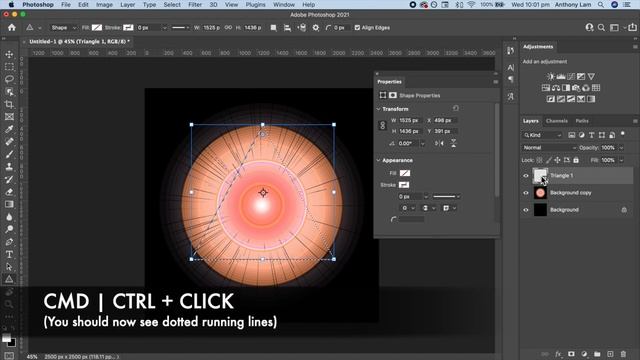This screenshot has height=360, width=640.
Task: Select the Pen tool
Action: pos(9,242)
